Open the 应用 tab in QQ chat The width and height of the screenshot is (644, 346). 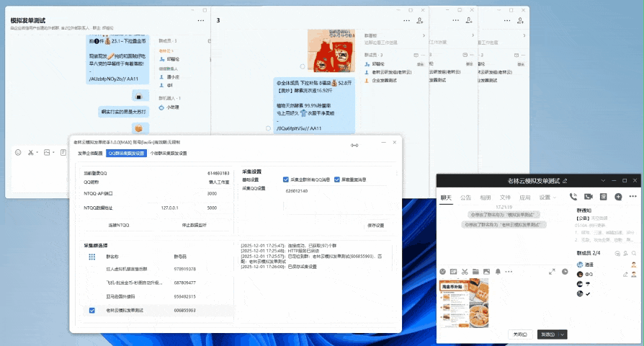(x=525, y=198)
